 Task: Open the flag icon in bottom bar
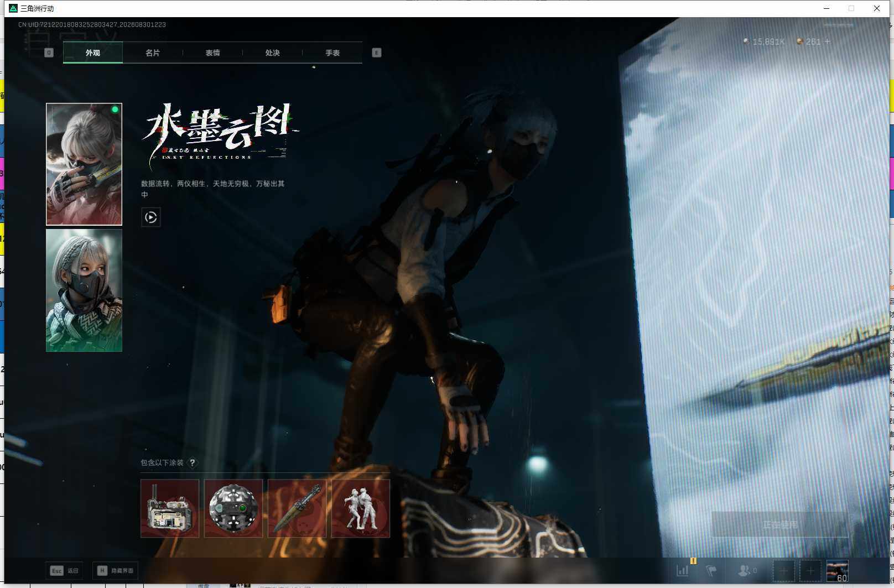pyautogui.click(x=711, y=570)
